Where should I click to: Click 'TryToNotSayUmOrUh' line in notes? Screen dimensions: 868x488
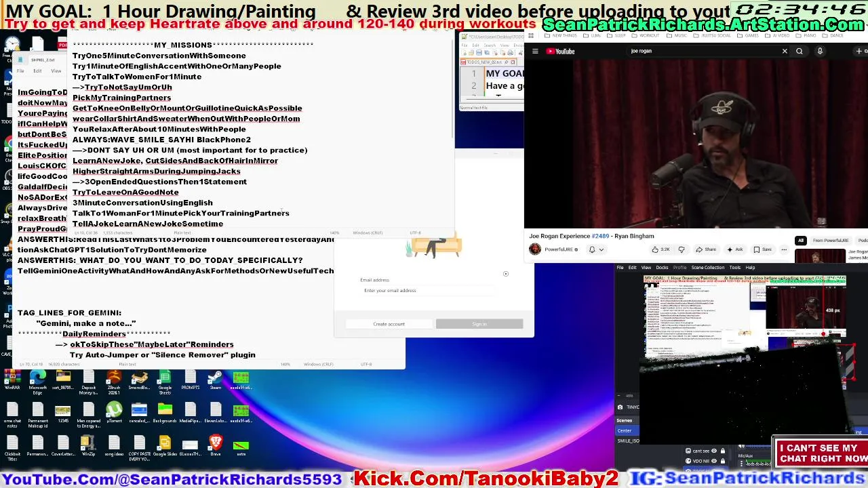(128, 87)
